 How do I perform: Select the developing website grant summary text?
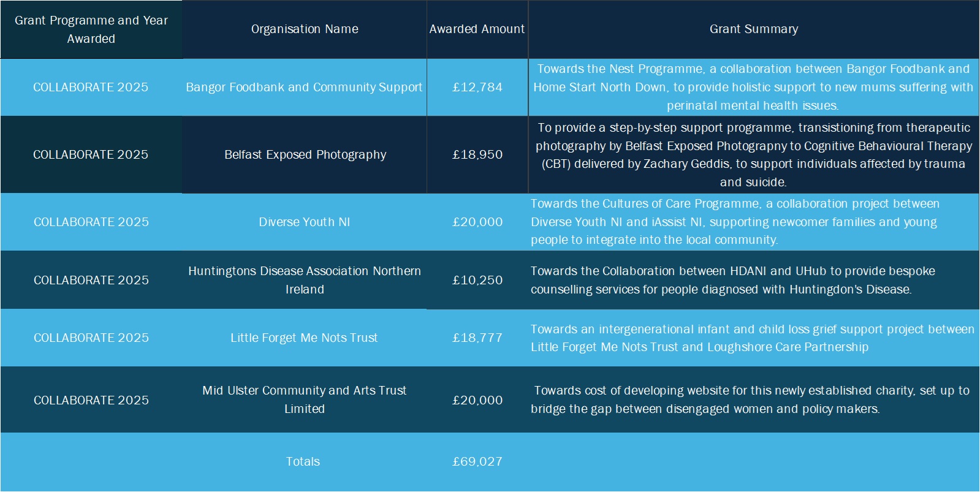click(750, 399)
